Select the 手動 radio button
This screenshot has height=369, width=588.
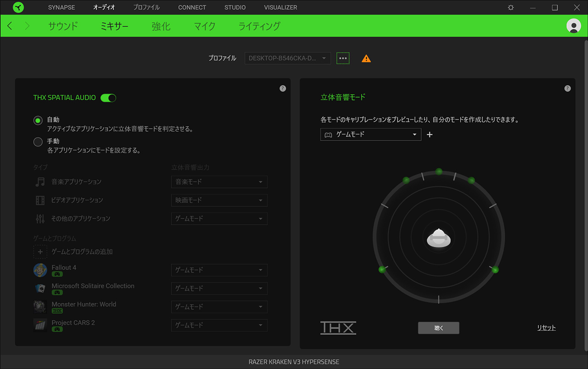(x=38, y=142)
